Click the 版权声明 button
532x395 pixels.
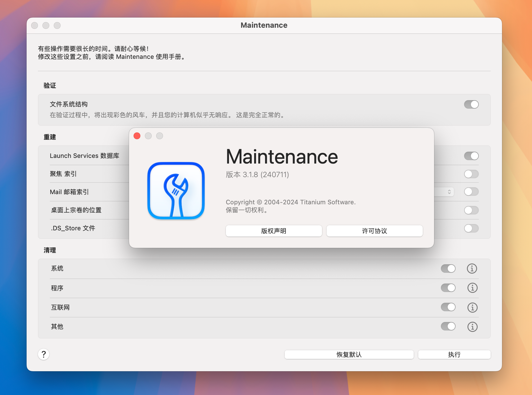coord(274,231)
